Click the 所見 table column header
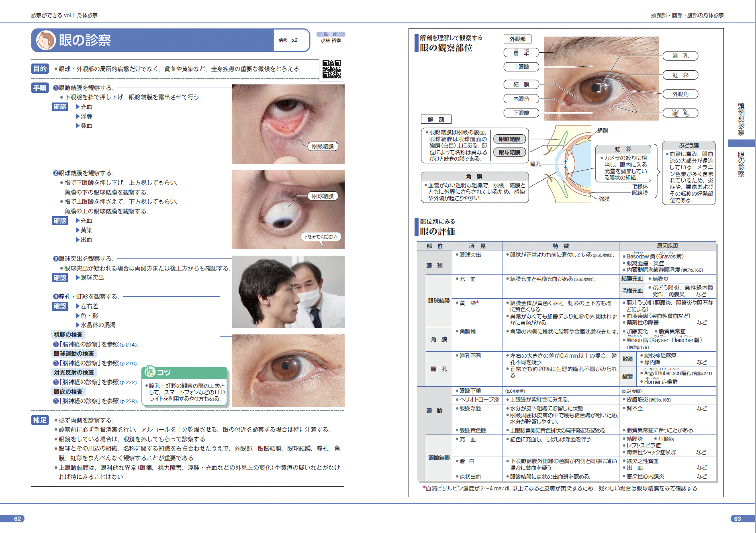This screenshot has width=756, height=533. pyautogui.click(x=477, y=246)
